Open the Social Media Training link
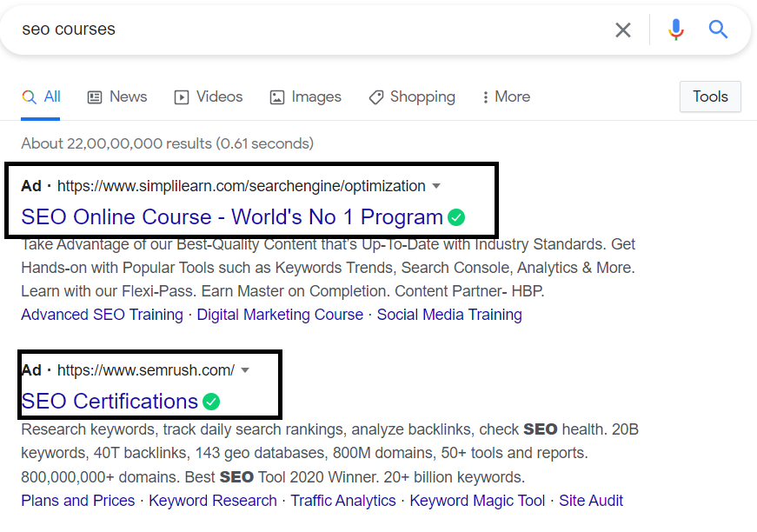This screenshot has width=757, height=532. 449,315
